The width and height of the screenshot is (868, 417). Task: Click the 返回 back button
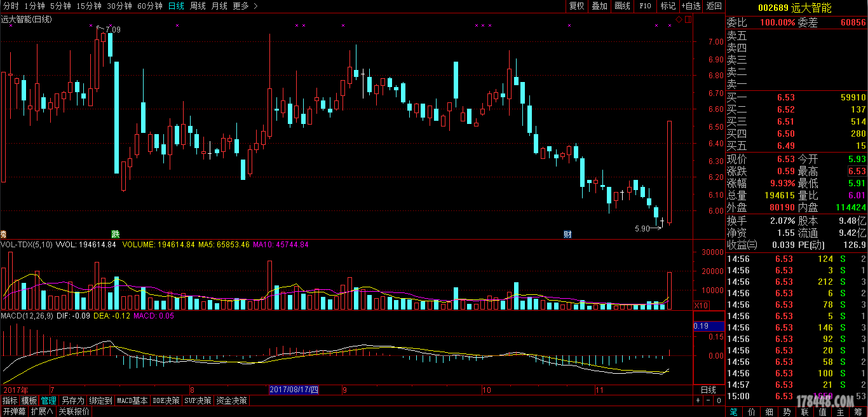point(714,6)
